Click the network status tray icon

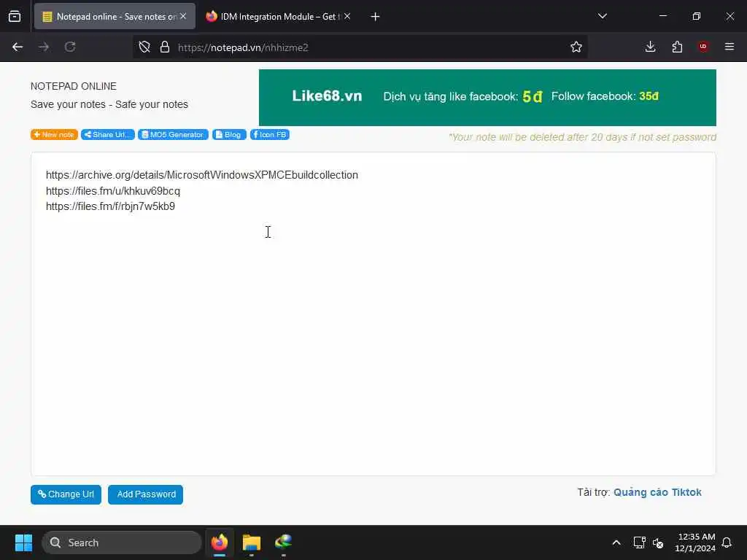tap(639, 542)
